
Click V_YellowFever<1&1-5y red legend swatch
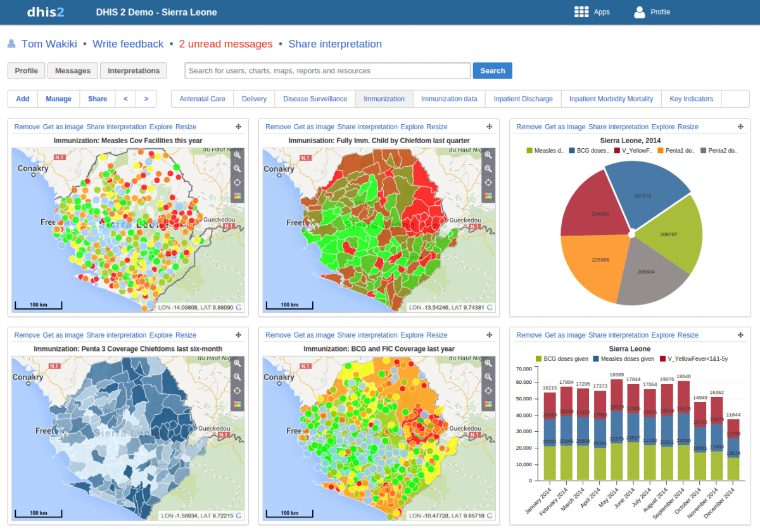(x=662, y=359)
